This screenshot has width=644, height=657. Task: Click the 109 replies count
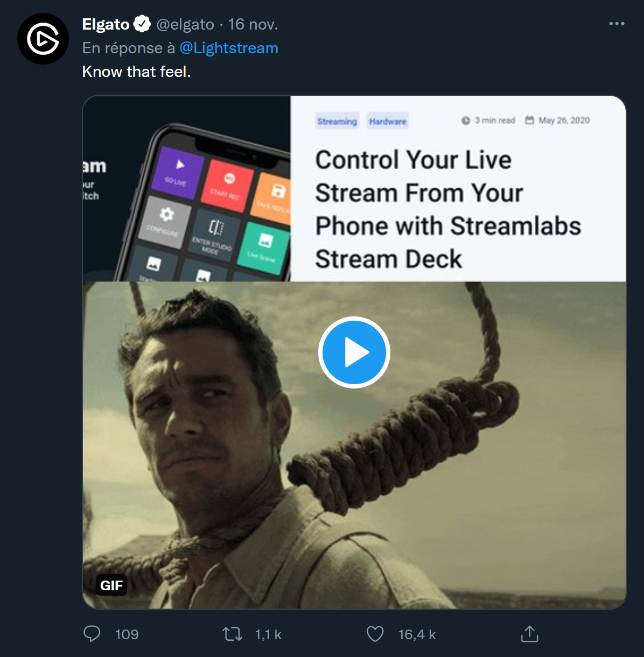pos(127,635)
